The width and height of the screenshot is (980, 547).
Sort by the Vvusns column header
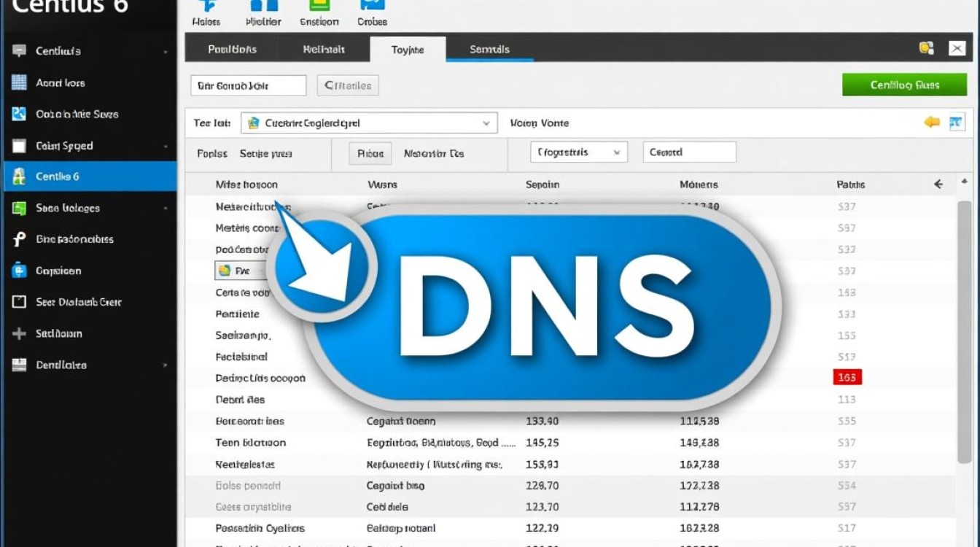coord(382,185)
